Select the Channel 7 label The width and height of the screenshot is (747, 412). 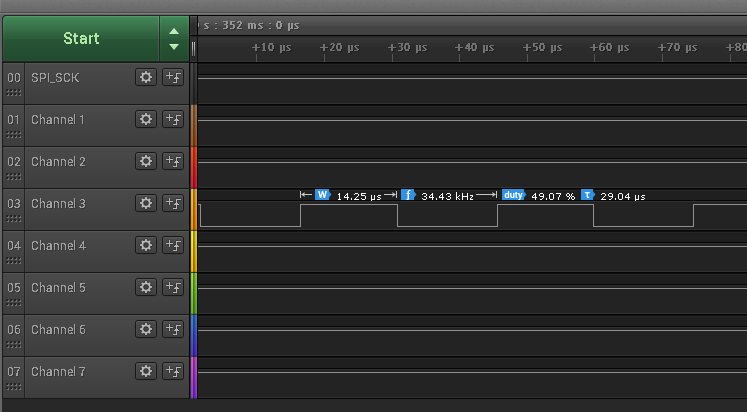[58, 371]
